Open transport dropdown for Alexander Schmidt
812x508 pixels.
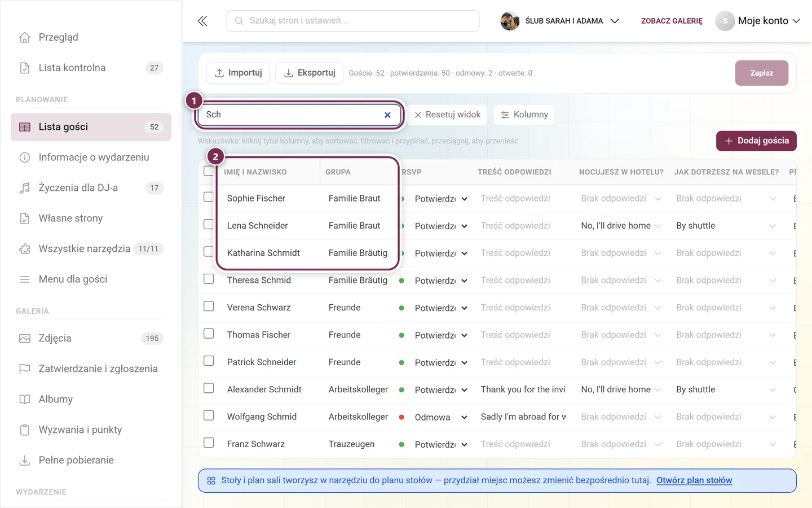[x=726, y=389]
